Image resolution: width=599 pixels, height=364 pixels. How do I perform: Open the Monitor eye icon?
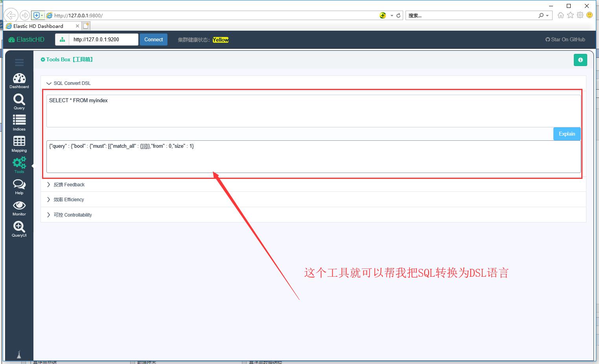pyautogui.click(x=19, y=208)
